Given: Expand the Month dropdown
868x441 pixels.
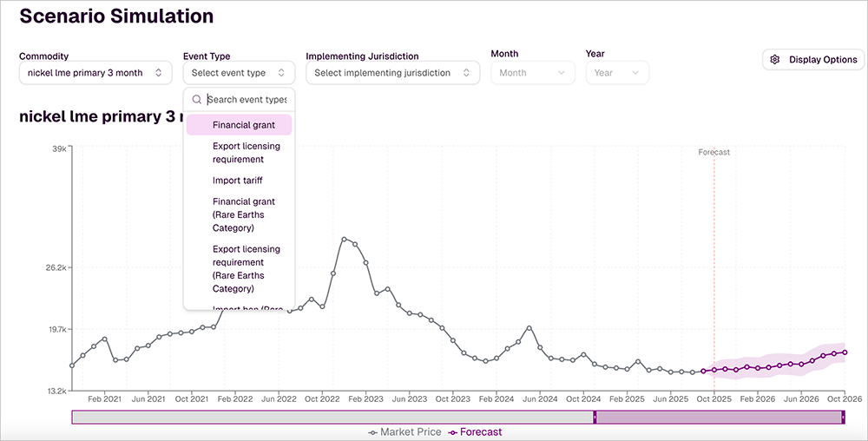Looking at the screenshot, I should [x=532, y=73].
